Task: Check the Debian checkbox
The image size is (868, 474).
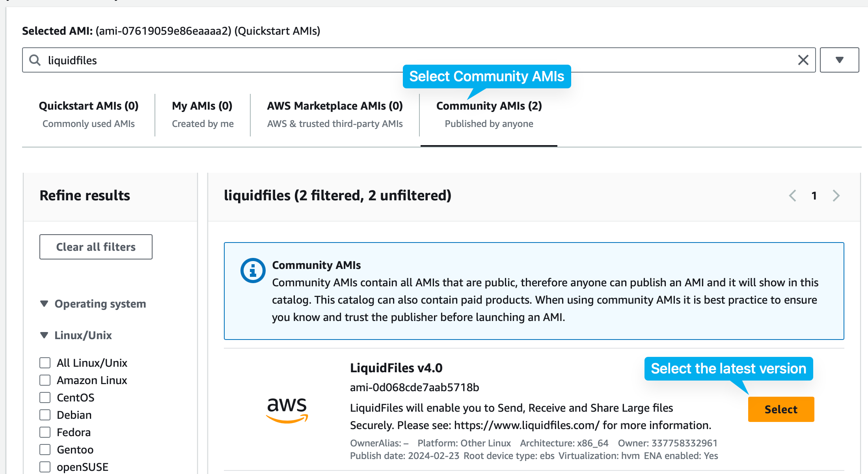Action: 45,414
